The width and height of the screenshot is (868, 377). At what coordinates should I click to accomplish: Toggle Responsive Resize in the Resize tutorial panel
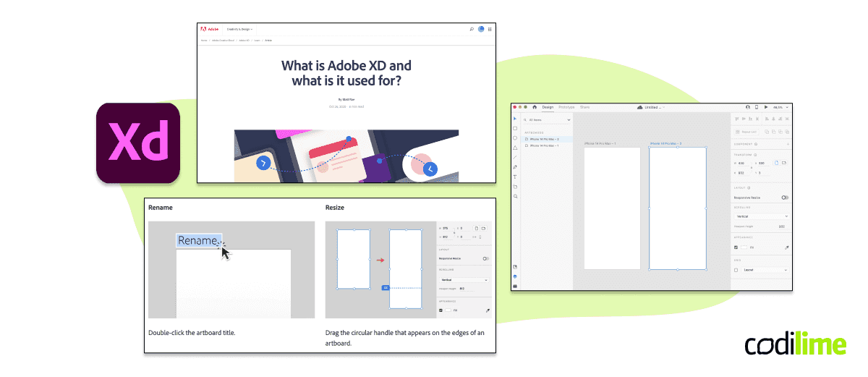point(486,258)
